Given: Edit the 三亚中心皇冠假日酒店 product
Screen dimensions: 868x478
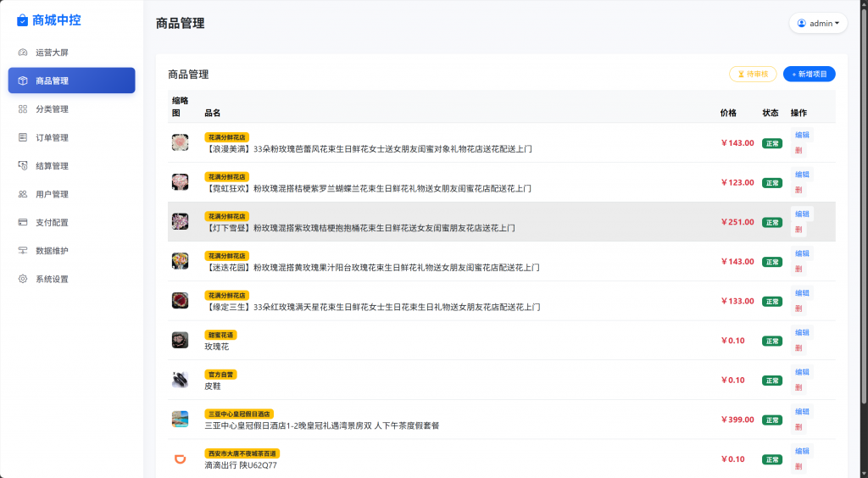Looking at the screenshot, I should pyautogui.click(x=802, y=412).
